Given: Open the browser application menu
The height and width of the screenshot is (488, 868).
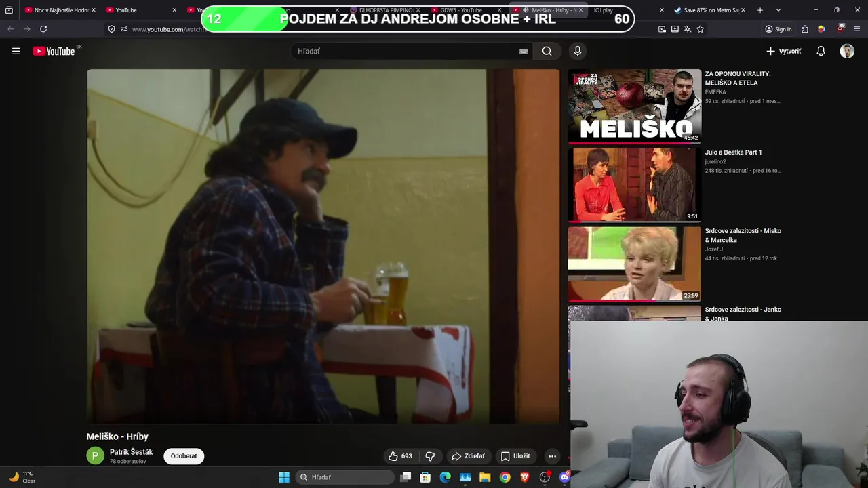Looking at the screenshot, I should tap(858, 29).
